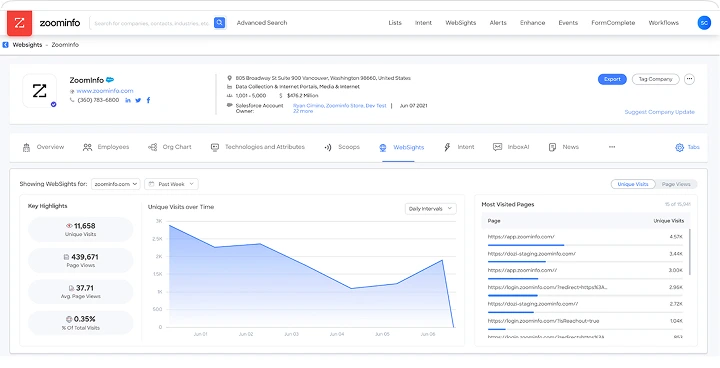Image resolution: width=720 pixels, height=368 pixels.
Task: Click the back arrow icon beside Websights breadcrumb
Action: click(x=6, y=45)
